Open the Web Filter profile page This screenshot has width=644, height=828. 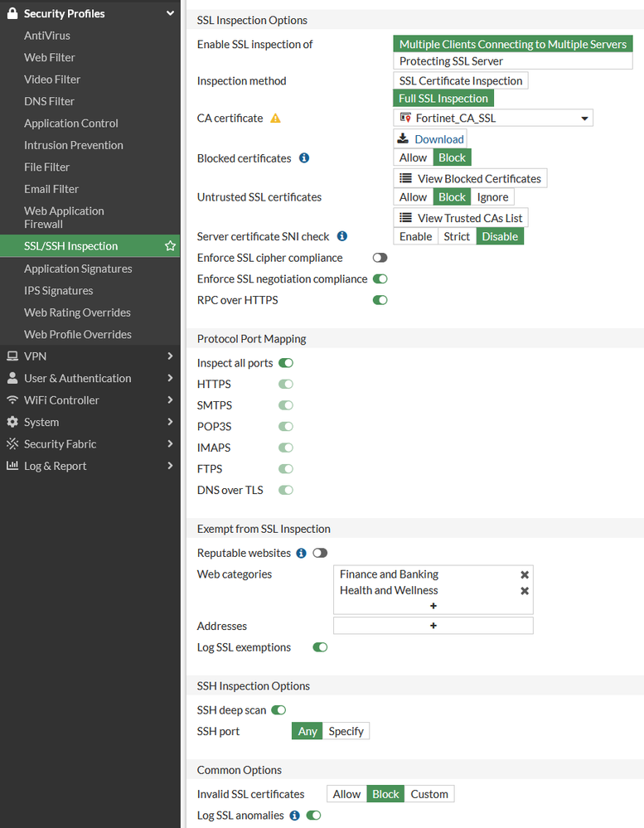50,57
